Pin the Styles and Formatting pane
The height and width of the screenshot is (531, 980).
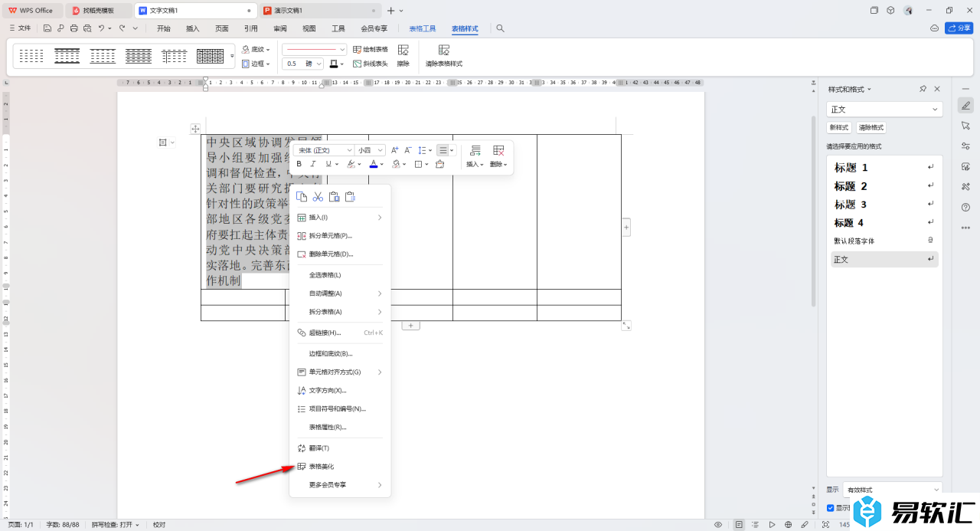pyautogui.click(x=923, y=89)
